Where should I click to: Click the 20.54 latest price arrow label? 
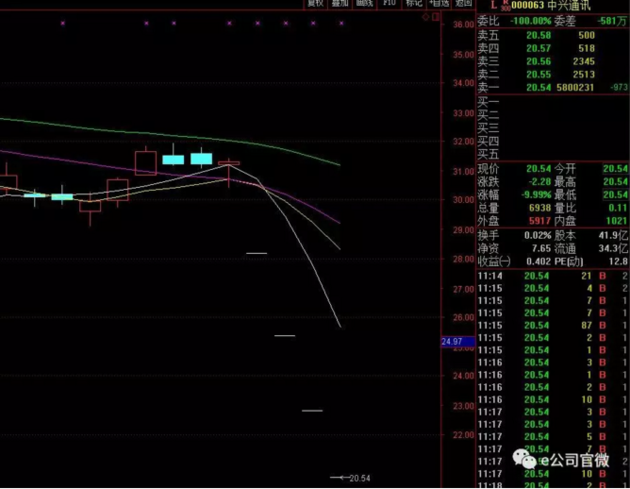[x=350, y=478]
